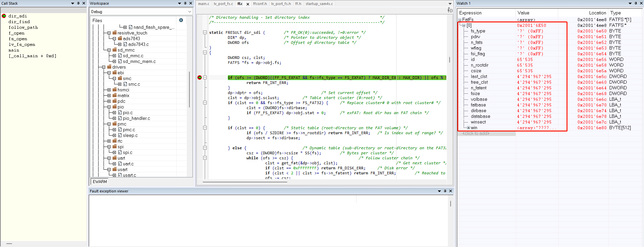Image resolution: width=644 pixels, height=247 pixels.
Task: Click the sd_mmc_mem.c file icon
Action: [120, 61]
